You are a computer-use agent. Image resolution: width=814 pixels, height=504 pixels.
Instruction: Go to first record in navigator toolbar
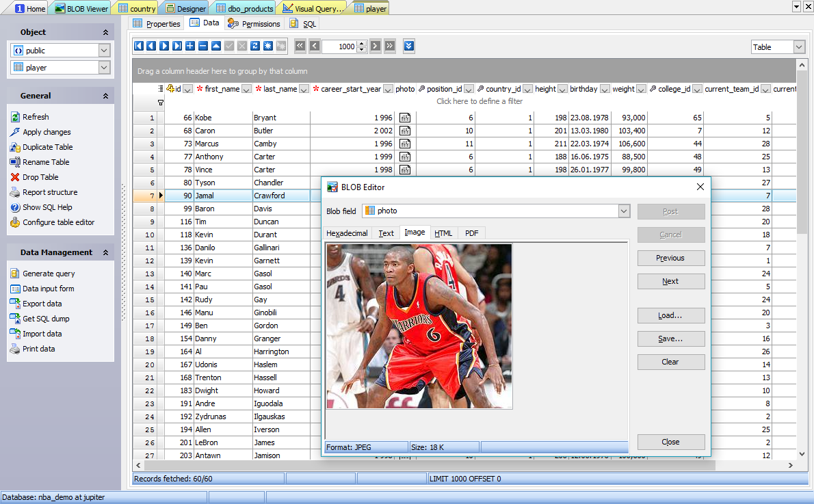(x=139, y=47)
